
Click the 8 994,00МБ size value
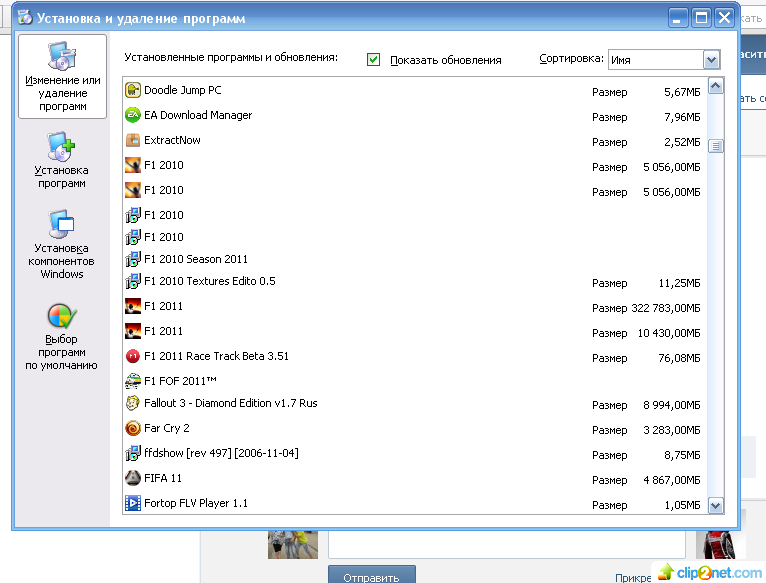click(672, 406)
